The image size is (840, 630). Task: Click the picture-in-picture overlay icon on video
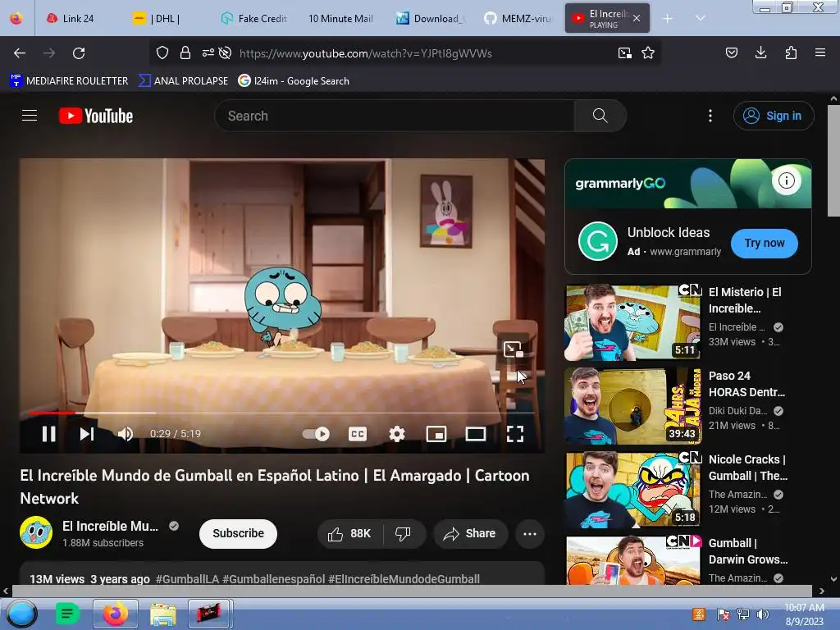[513, 349]
